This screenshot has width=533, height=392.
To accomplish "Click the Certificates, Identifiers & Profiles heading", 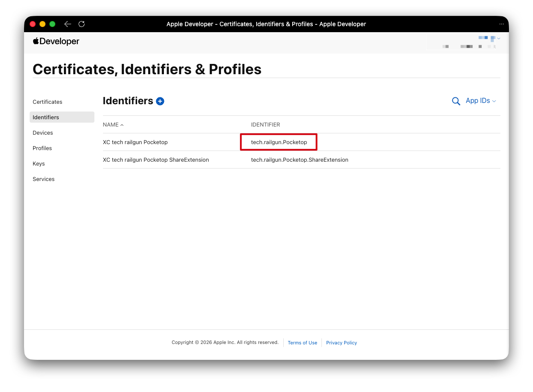I will (x=147, y=69).
